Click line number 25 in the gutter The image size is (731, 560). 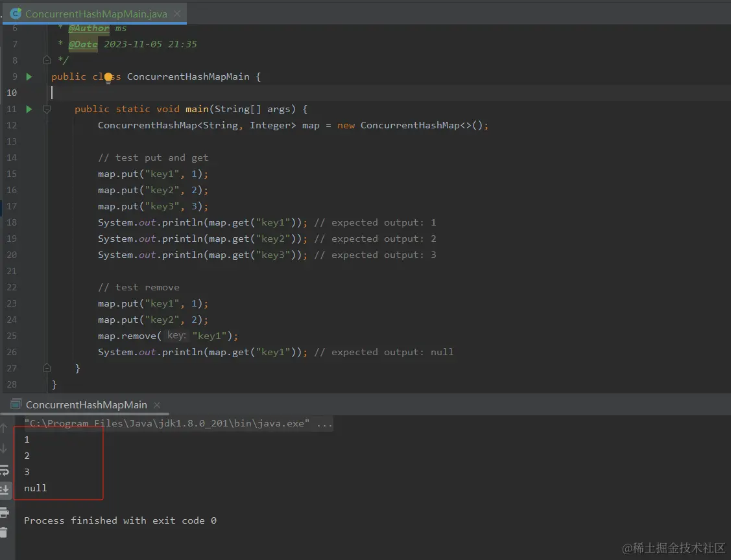click(x=12, y=336)
